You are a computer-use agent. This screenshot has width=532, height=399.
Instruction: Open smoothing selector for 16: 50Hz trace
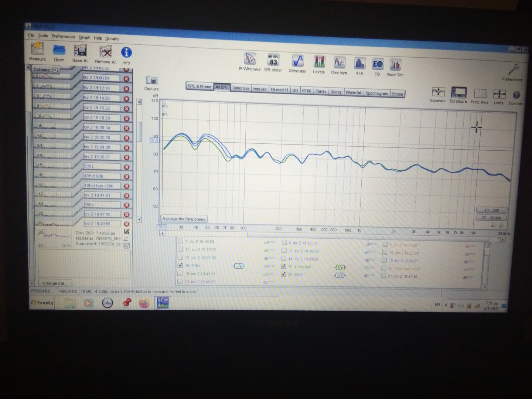tap(239, 266)
